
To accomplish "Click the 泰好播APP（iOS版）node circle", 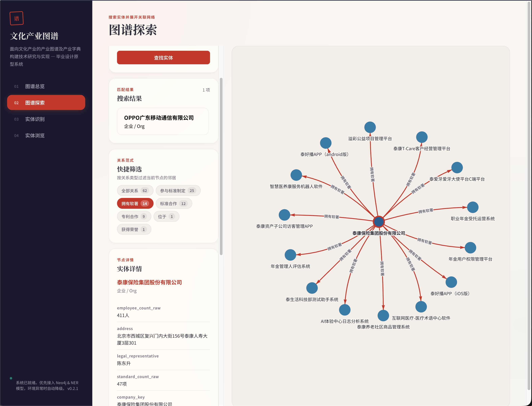I will click(451, 282).
